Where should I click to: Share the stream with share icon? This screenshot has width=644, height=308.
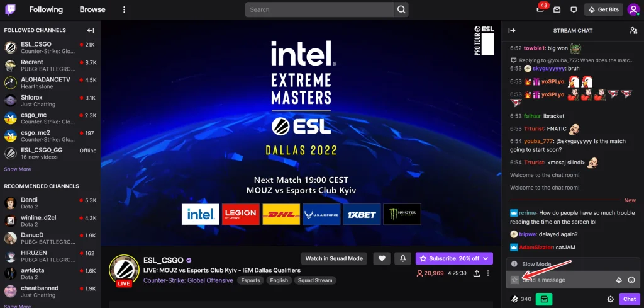pyautogui.click(x=477, y=273)
